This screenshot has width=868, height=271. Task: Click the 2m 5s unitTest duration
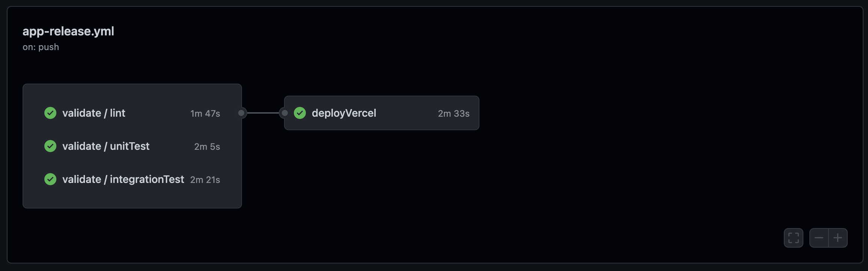tap(207, 146)
